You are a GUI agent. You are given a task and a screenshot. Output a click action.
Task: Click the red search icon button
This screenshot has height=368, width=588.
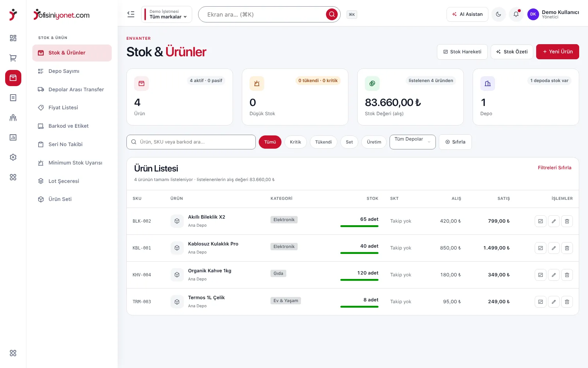pyautogui.click(x=332, y=14)
